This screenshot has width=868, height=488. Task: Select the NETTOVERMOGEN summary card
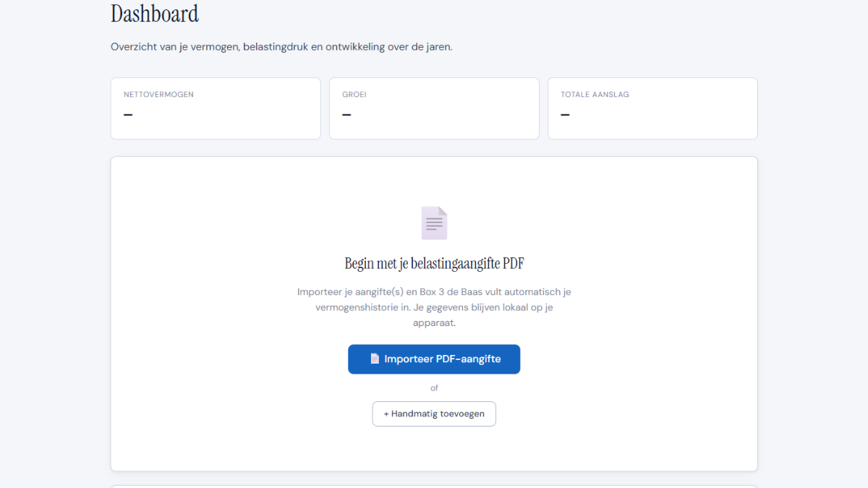(216, 108)
